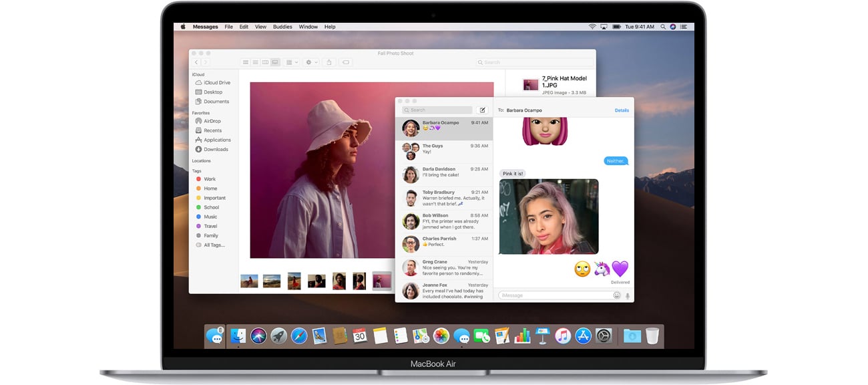Screen dimensions: 868x385
Task: Open the App Store in the Dock
Action: point(583,336)
